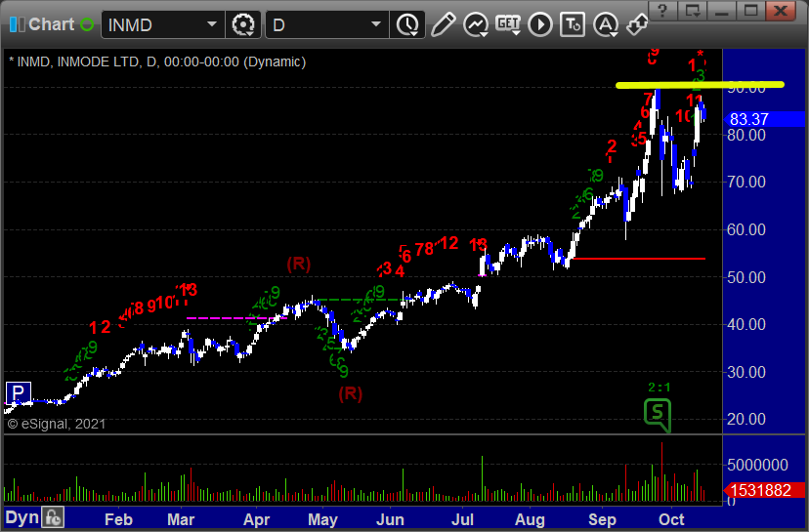Click the Feb label on time axis
This screenshot has width=809, height=532.
[118, 519]
